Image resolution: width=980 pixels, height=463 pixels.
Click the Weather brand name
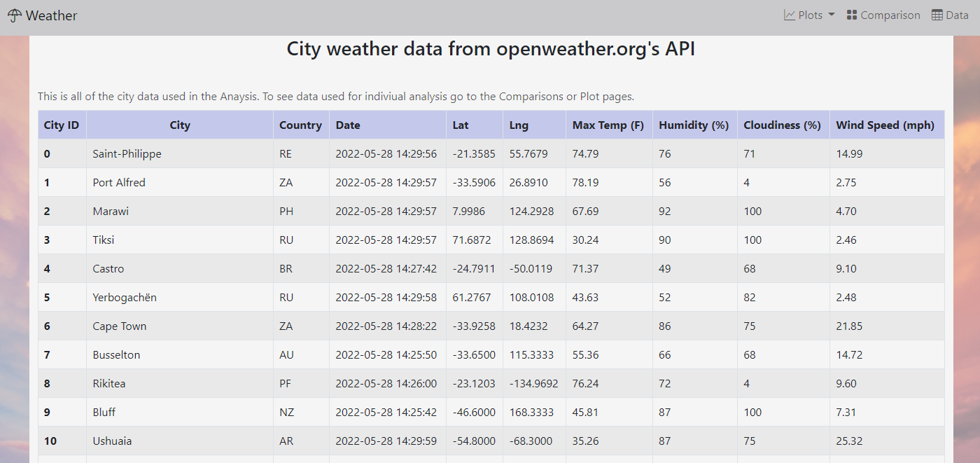(x=52, y=15)
